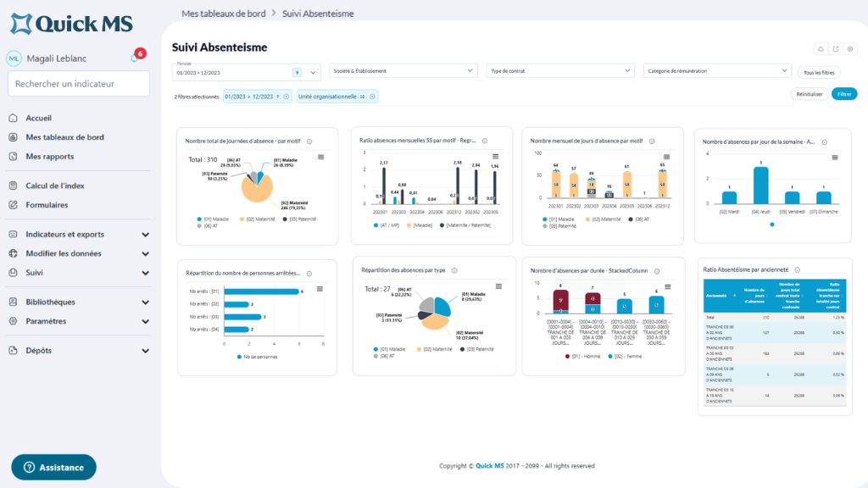Click the ML user avatar
Viewport: 868px width, 488px height.
[14, 58]
